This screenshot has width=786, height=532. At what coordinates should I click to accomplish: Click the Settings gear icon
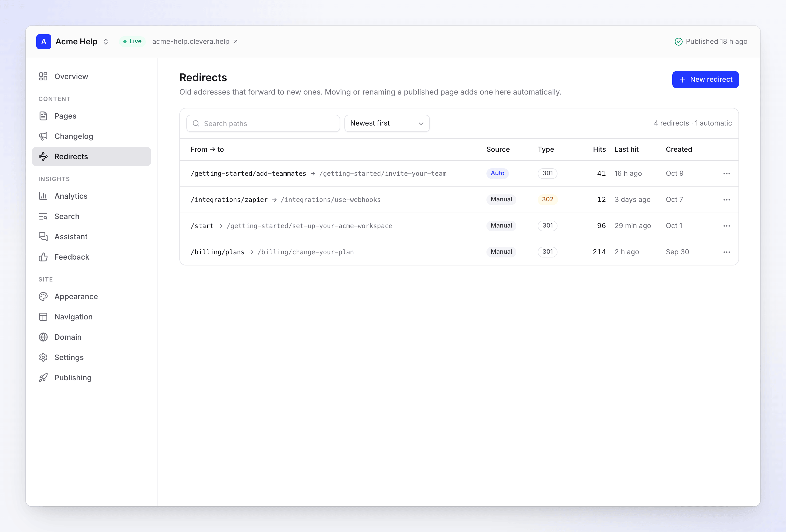pos(43,357)
